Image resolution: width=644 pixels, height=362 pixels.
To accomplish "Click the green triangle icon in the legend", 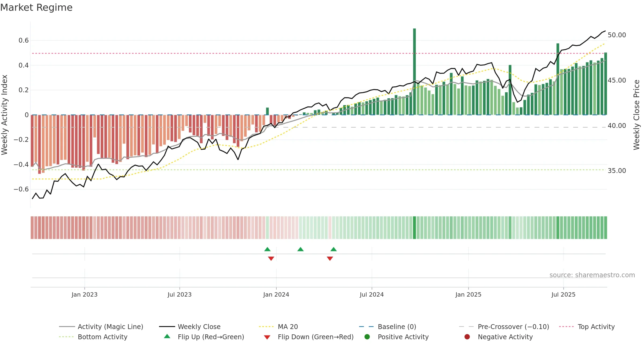I will tap(167, 336).
